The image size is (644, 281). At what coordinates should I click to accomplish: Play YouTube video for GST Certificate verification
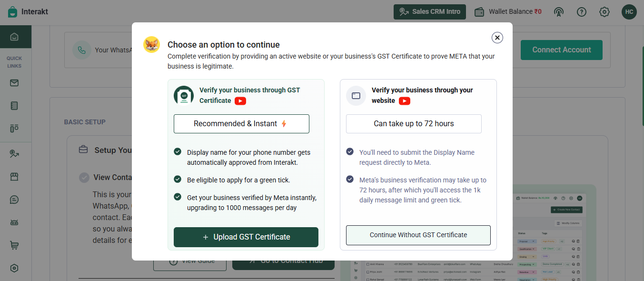[240, 101]
